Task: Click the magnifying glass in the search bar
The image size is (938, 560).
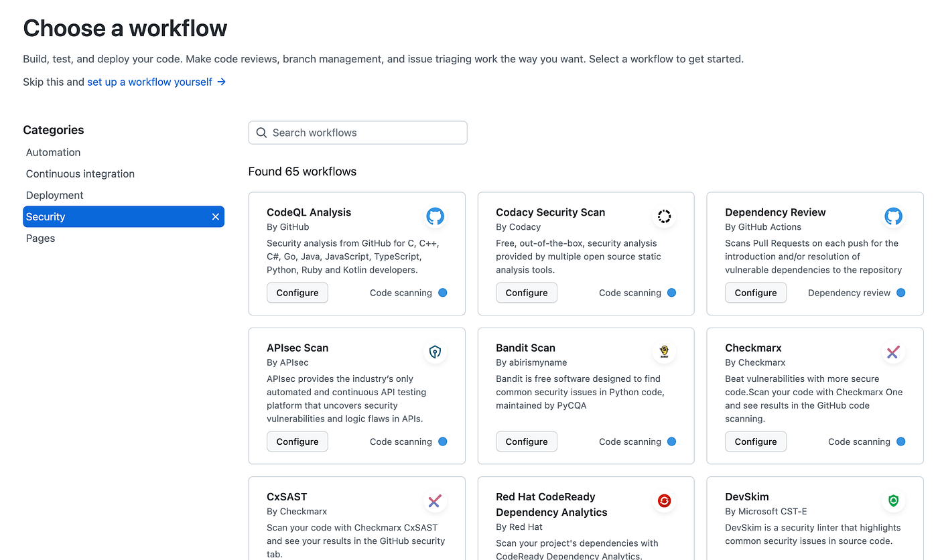Action: coord(261,133)
